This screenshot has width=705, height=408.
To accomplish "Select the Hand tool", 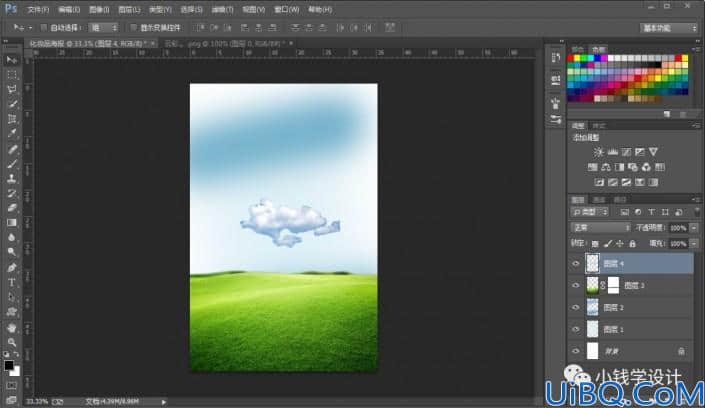I will pos(12,328).
